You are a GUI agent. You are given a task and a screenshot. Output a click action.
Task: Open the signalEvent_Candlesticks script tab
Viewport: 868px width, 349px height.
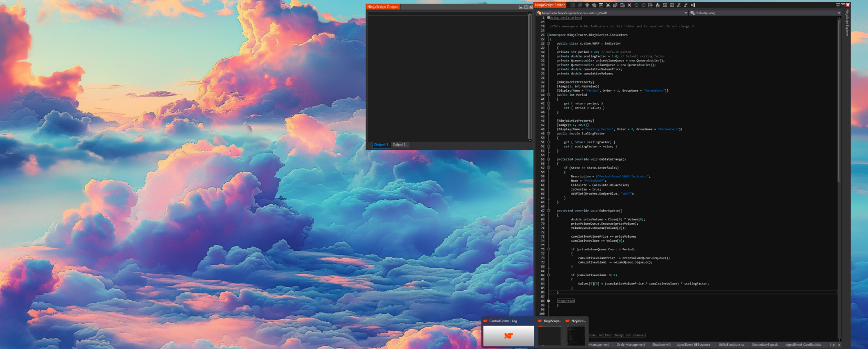click(803, 345)
